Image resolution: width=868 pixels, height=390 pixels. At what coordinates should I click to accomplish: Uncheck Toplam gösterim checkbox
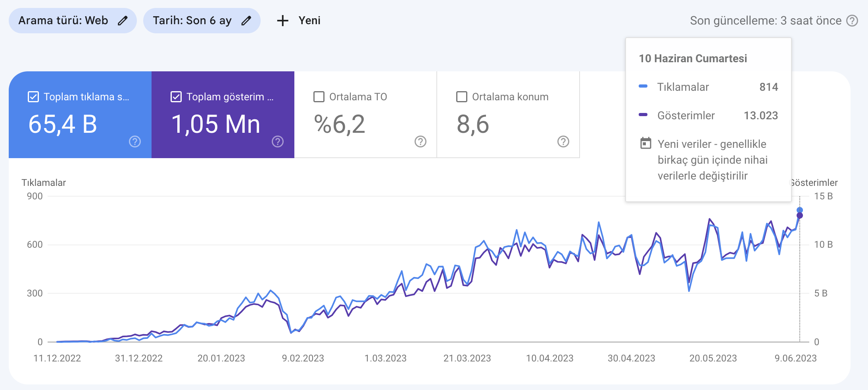point(176,97)
